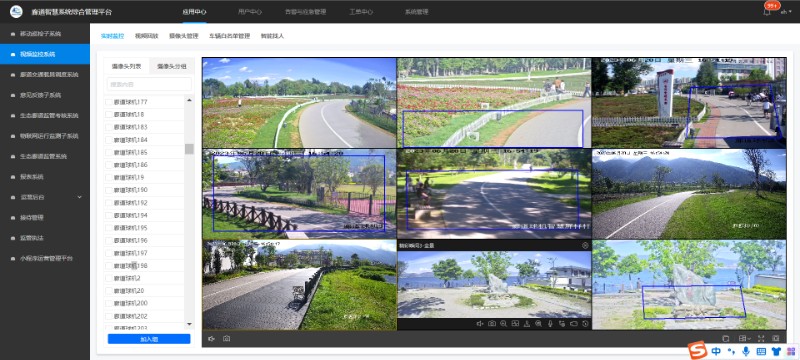The image size is (800, 360).
Task: Click the notification bell icon
Action: click(767, 12)
